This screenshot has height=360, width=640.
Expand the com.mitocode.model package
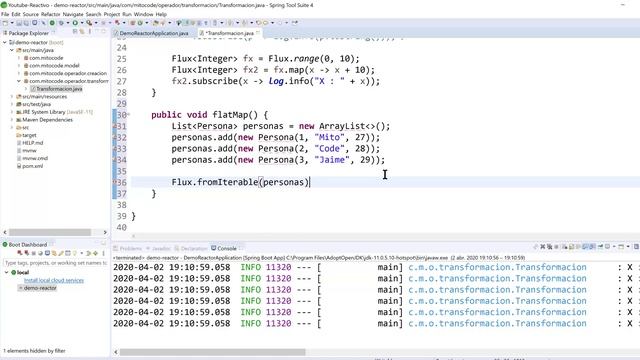[x=19, y=66]
